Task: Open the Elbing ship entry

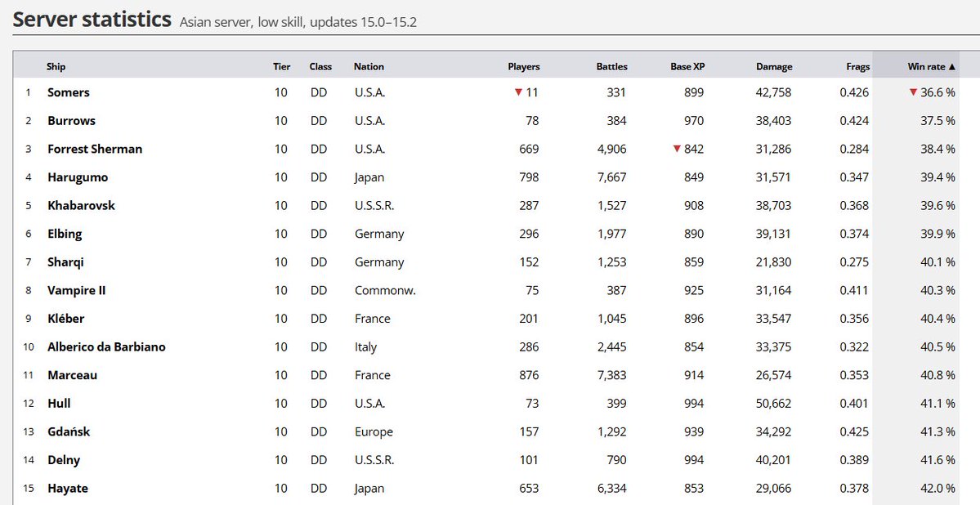Action: pyautogui.click(x=65, y=234)
